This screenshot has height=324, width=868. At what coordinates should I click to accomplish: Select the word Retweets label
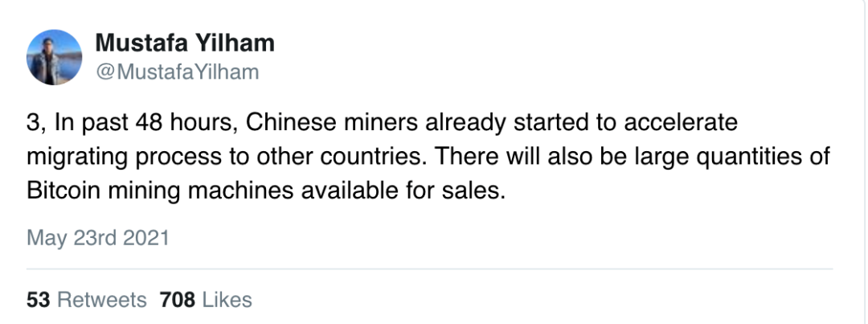pyautogui.click(x=102, y=300)
